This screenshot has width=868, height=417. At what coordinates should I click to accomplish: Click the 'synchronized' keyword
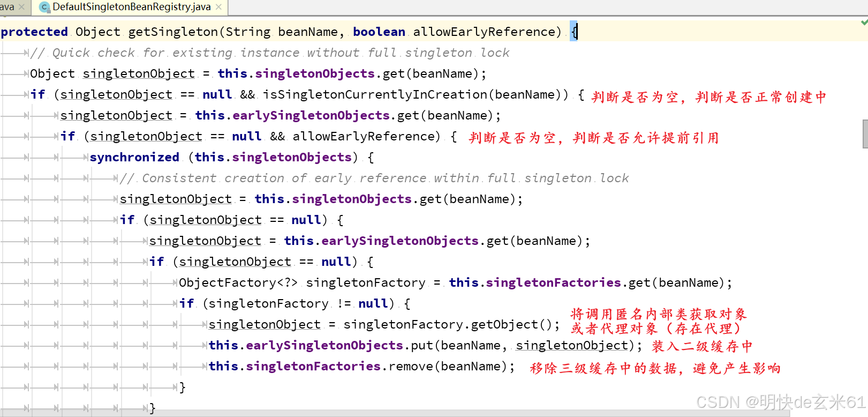[x=134, y=157]
